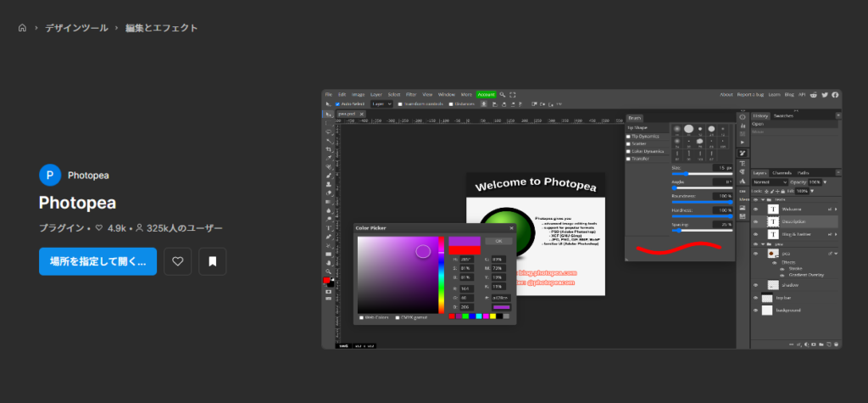
Task: Enable the Web Colors checkbox
Action: (361, 317)
